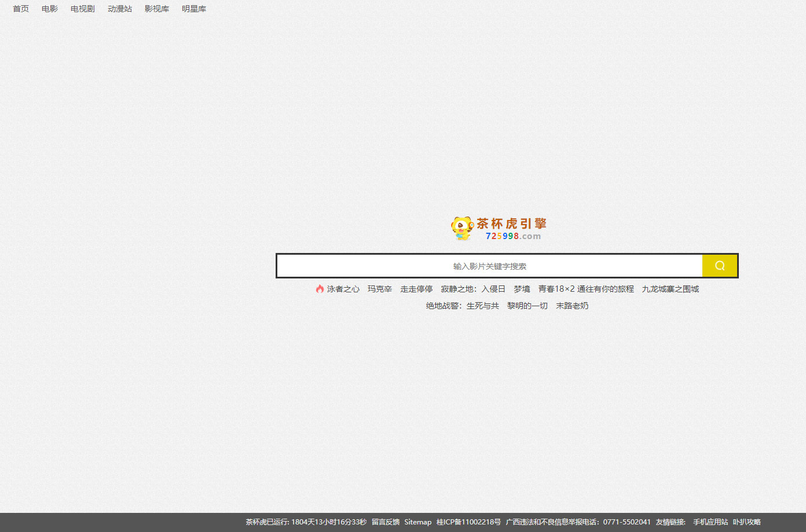Click the 桂ICP备11002218号 link

468,522
